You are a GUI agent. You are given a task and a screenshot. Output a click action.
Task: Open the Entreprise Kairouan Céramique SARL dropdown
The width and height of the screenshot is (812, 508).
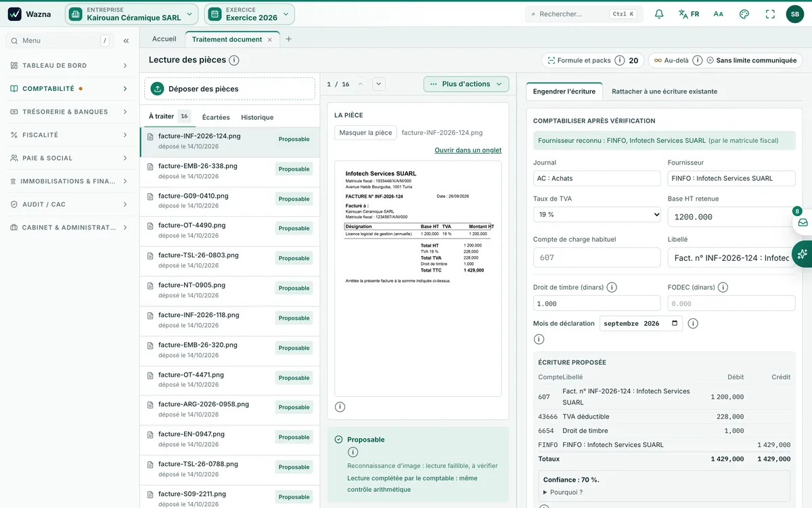click(132, 14)
